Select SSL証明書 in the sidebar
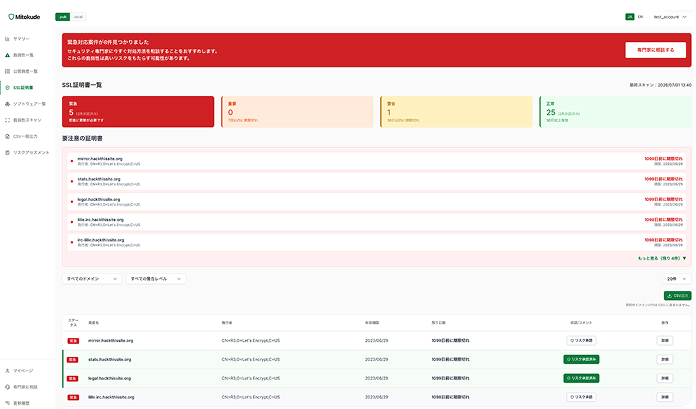Image resolution: width=696 pixels, height=409 pixels. point(23,87)
